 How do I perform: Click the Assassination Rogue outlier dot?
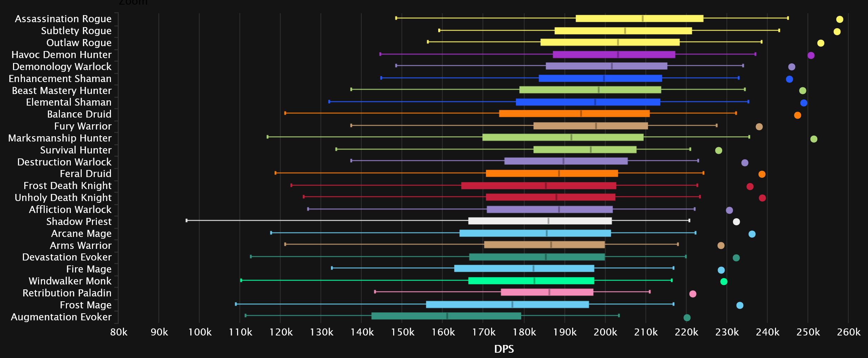[840, 19]
